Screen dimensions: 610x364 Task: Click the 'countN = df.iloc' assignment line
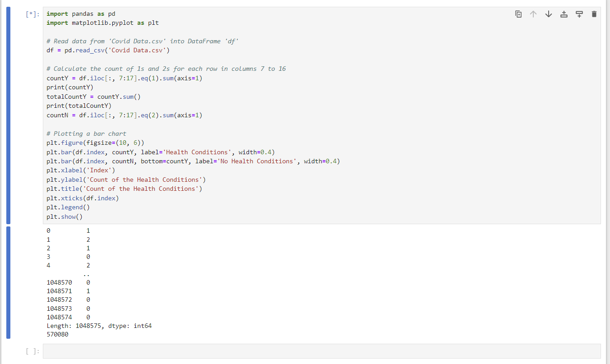[124, 115]
